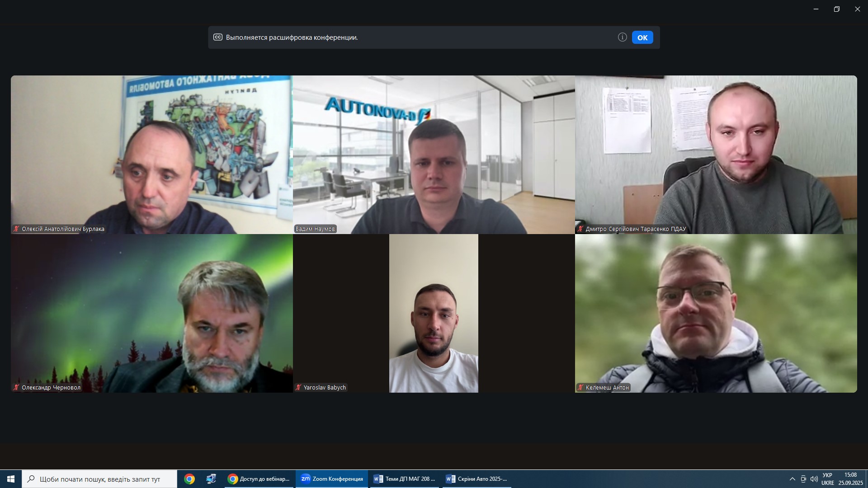Click the closed caption CC icon
Screen dimensions: 868x488
tap(218, 38)
